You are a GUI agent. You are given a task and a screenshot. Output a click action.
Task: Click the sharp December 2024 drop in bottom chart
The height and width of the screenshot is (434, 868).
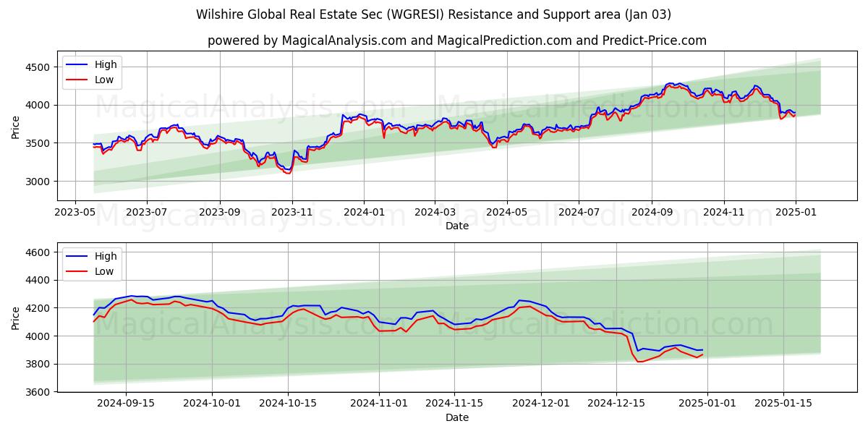tap(635, 346)
